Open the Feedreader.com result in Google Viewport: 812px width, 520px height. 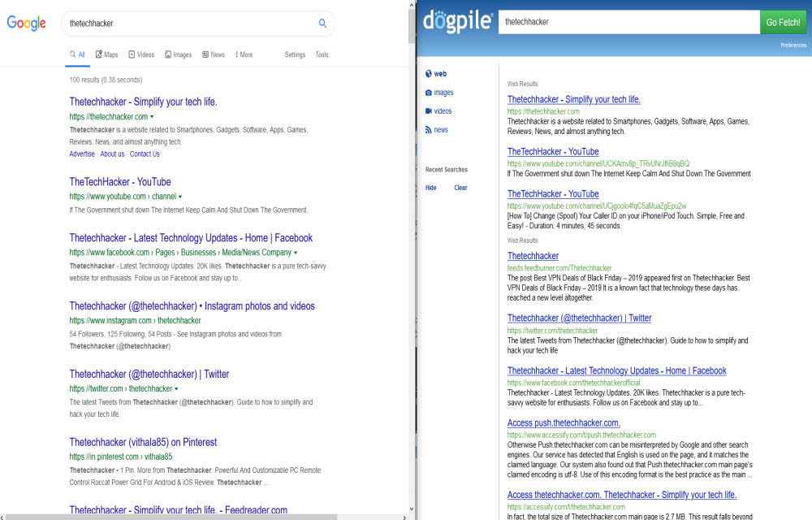[178, 509]
